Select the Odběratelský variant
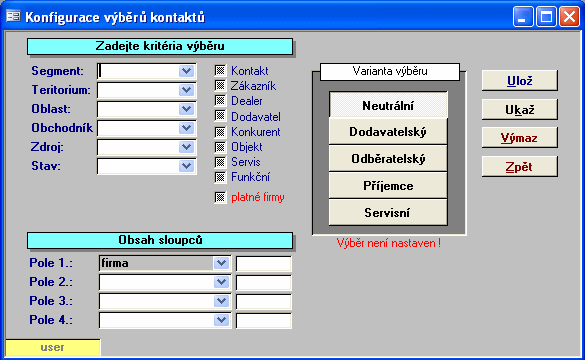Image resolution: width=585 pixels, height=360 pixels. pyautogui.click(x=388, y=159)
